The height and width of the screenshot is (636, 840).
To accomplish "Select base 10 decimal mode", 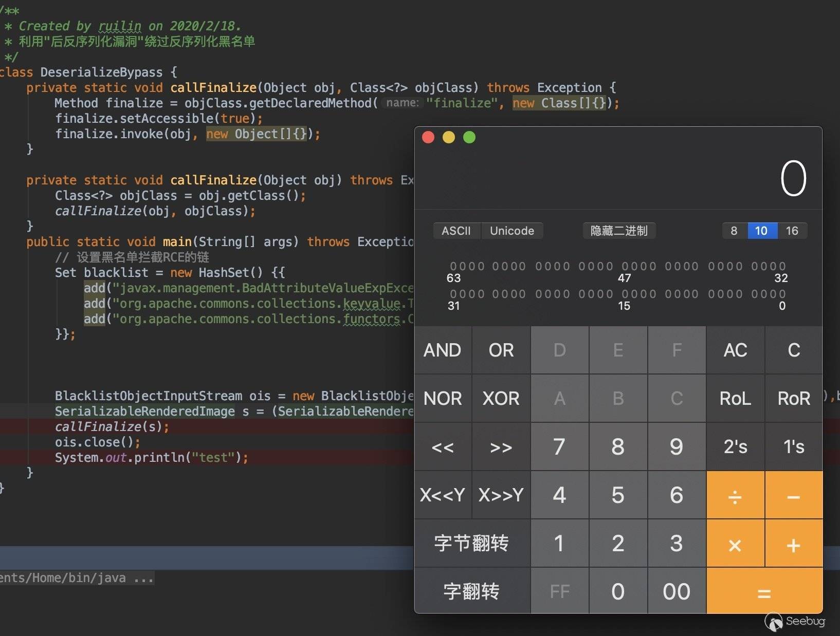I will 761,231.
